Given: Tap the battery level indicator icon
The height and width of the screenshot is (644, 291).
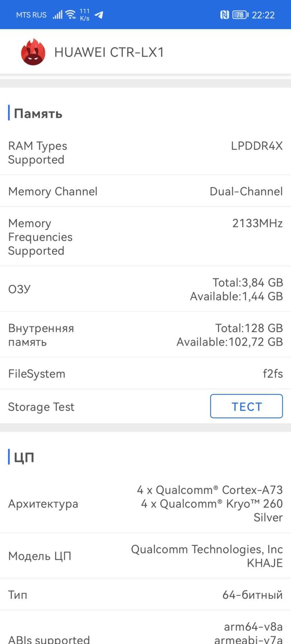Looking at the screenshot, I should point(240,15).
